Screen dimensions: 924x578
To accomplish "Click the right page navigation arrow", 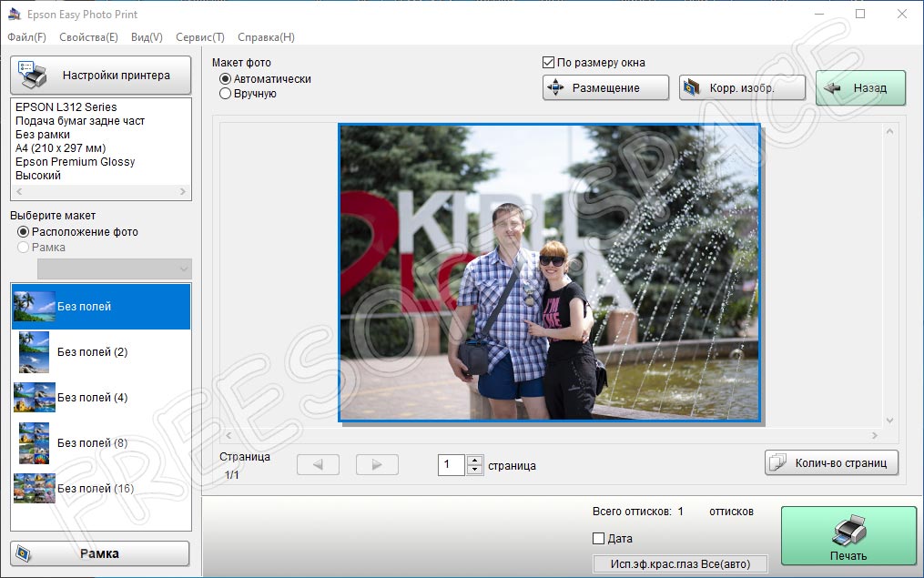I will [377, 464].
